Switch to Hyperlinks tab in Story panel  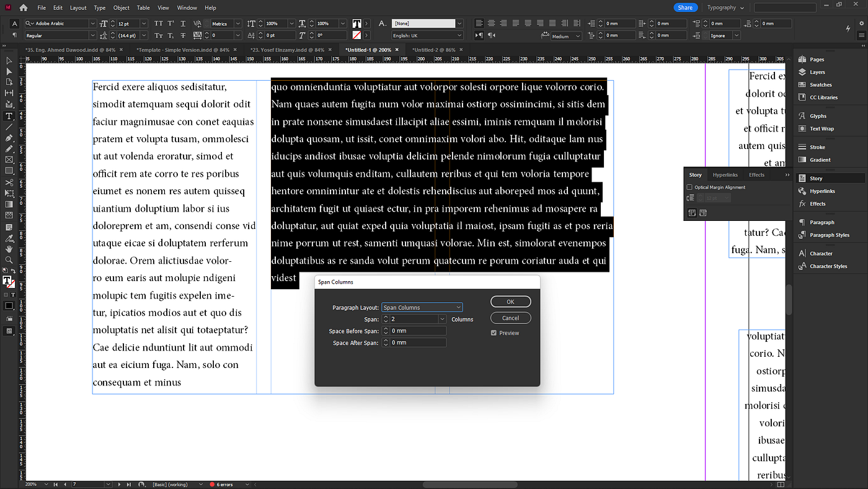[x=725, y=175]
